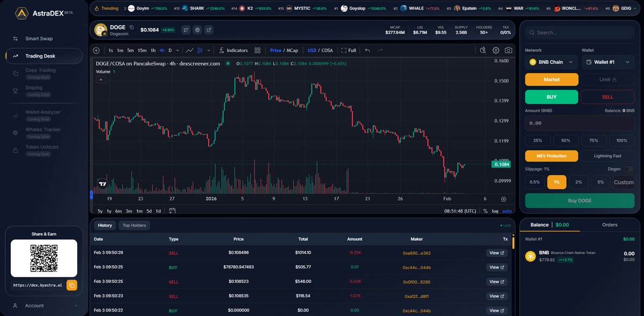Screen dimensions: 644x316
Task: Select the locked Limit order type
Action: click(608, 79)
